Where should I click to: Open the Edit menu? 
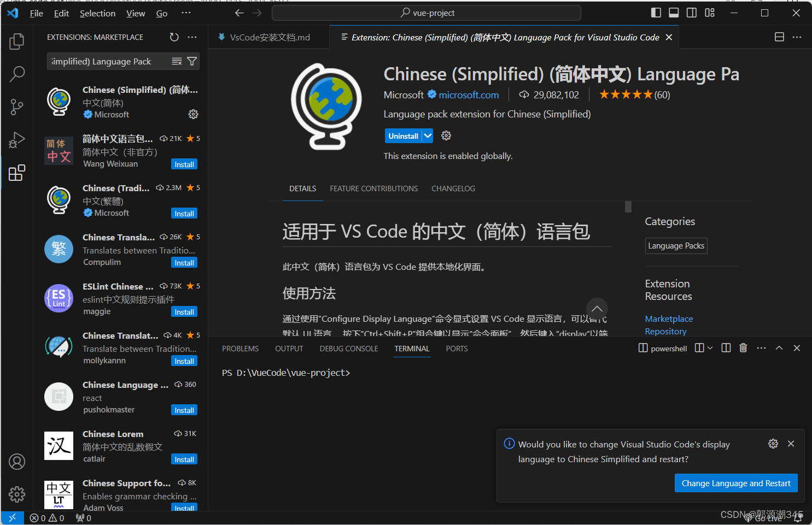(x=61, y=13)
